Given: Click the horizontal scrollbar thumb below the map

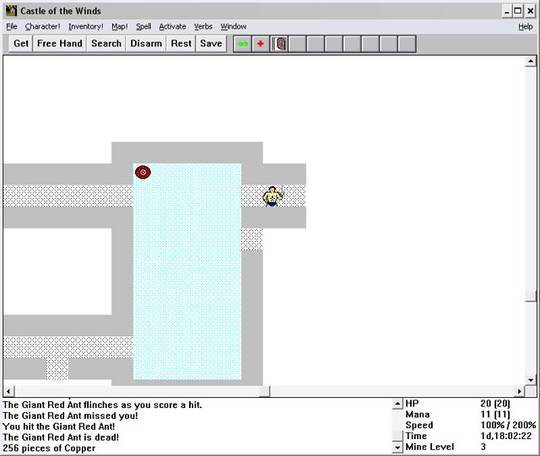Looking at the screenshot, I should click(x=264, y=391).
